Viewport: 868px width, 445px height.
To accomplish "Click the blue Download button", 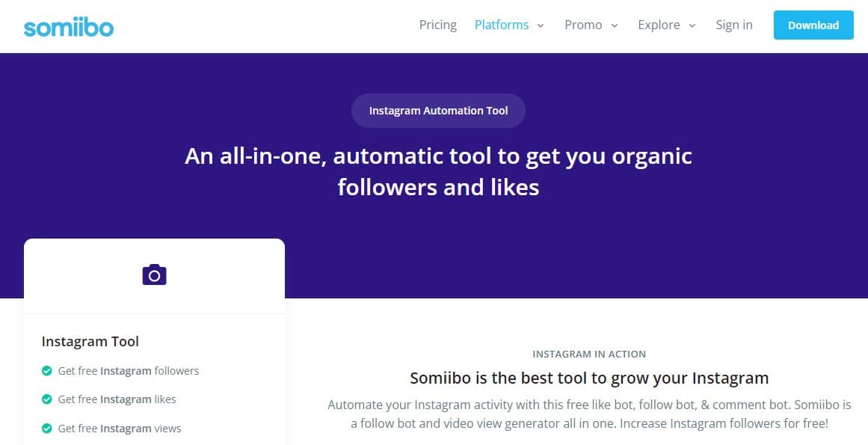I will click(813, 25).
